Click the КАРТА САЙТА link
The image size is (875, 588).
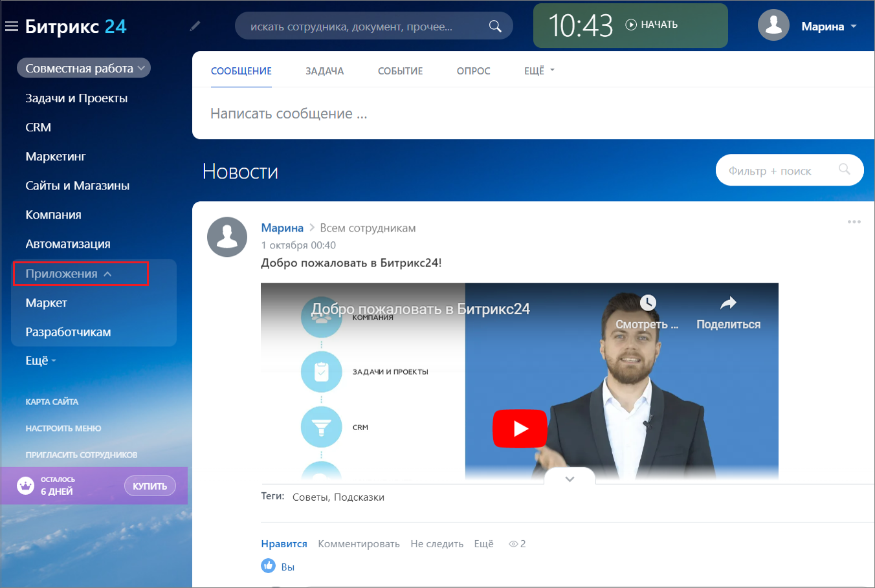52,402
